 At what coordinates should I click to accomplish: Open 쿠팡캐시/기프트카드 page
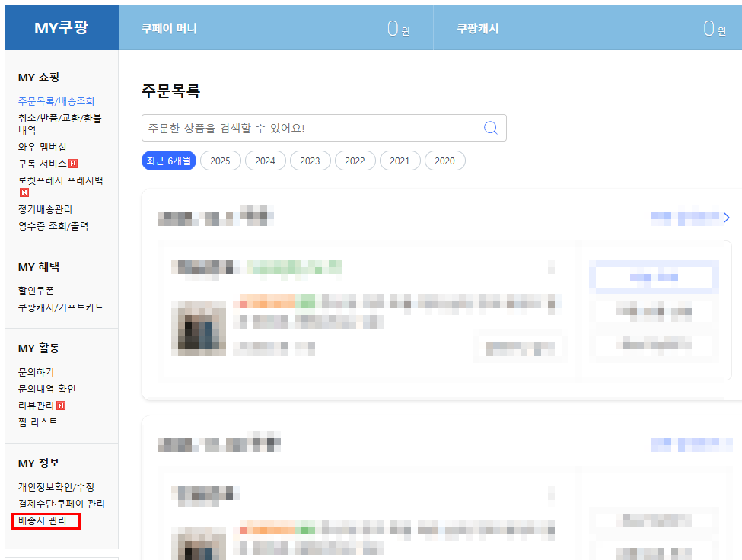pyautogui.click(x=61, y=307)
